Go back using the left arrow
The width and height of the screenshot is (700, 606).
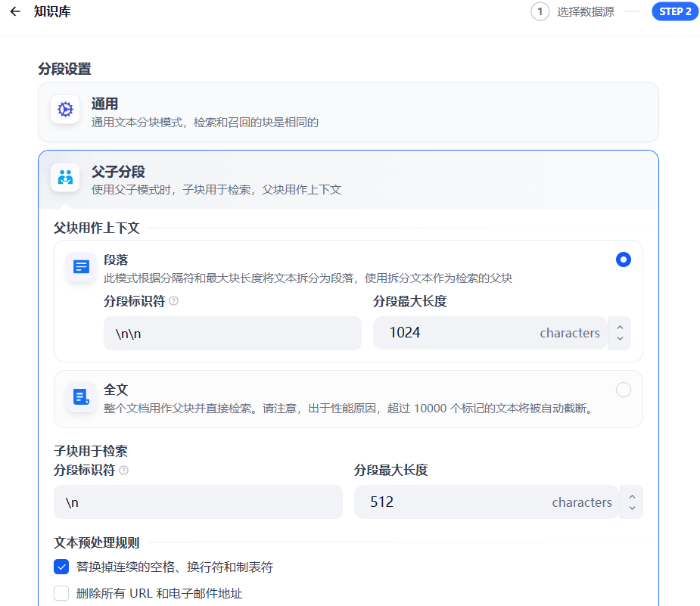(x=15, y=11)
